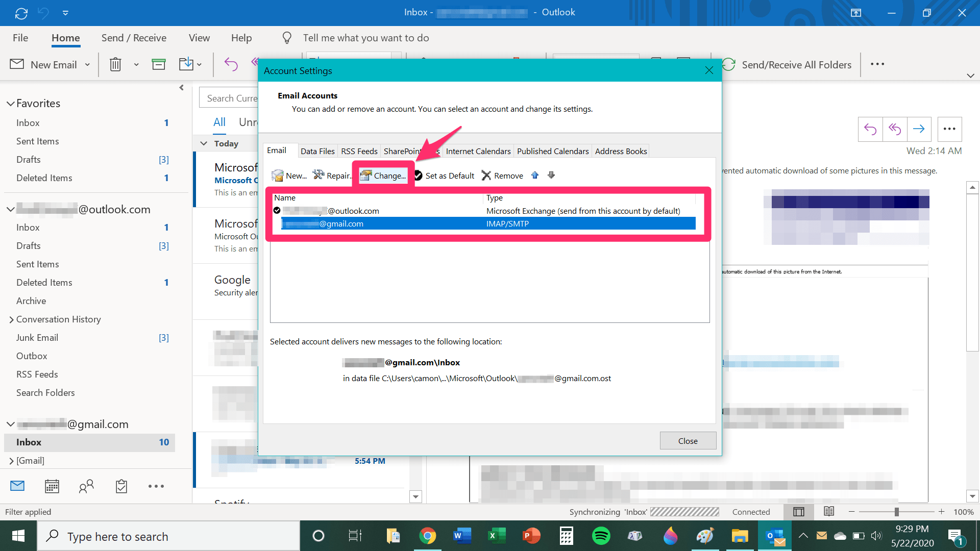This screenshot has width=980, height=551.
Task: Open Calendar view in navigation bar
Action: pyautogui.click(x=52, y=486)
